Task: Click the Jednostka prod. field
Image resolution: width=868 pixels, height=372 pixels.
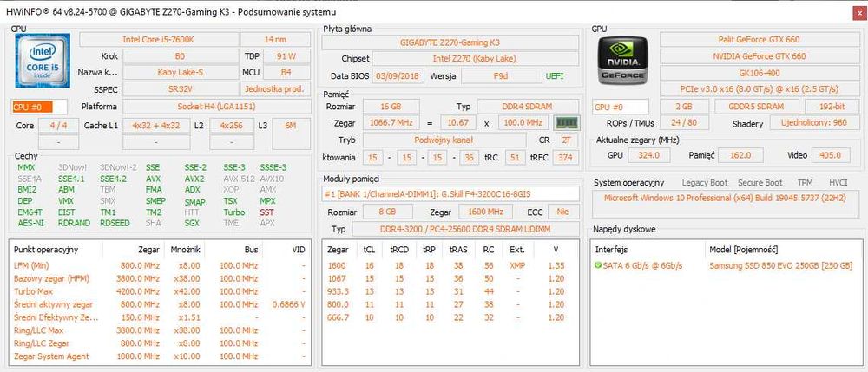Action: pyautogui.click(x=275, y=89)
